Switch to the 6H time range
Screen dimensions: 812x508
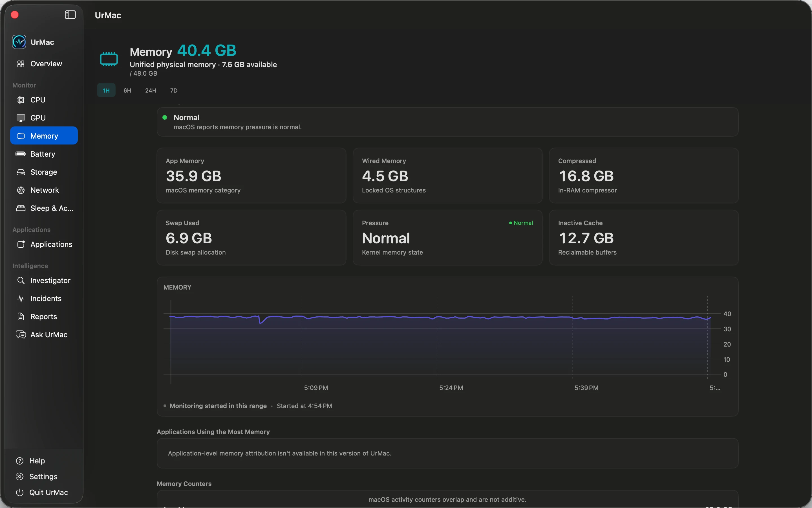[x=127, y=90]
